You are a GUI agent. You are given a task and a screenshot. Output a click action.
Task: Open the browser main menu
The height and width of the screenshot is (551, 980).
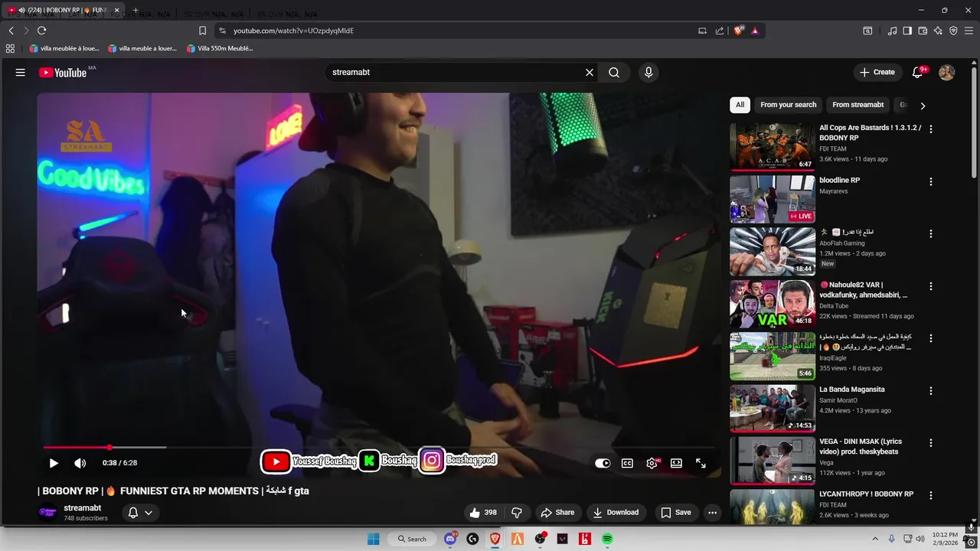click(x=969, y=31)
